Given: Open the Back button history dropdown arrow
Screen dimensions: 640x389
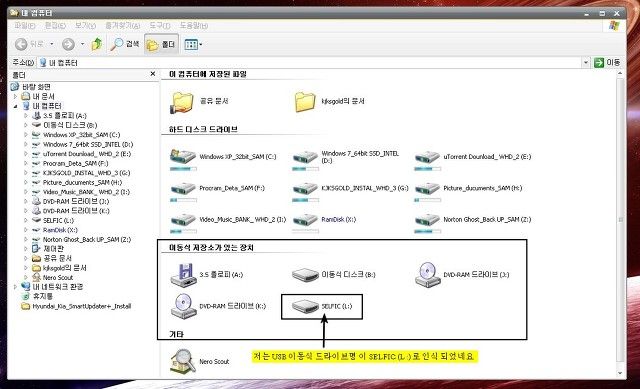Looking at the screenshot, I should click(52, 44).
